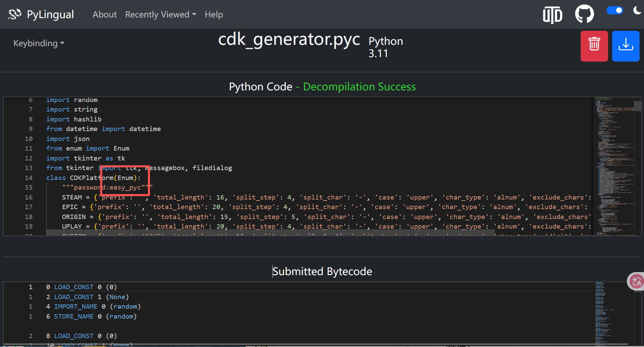This screenshot has height=347, width=644.
Task: Download decompiled code with blue button
Action: tap(626, 46)
